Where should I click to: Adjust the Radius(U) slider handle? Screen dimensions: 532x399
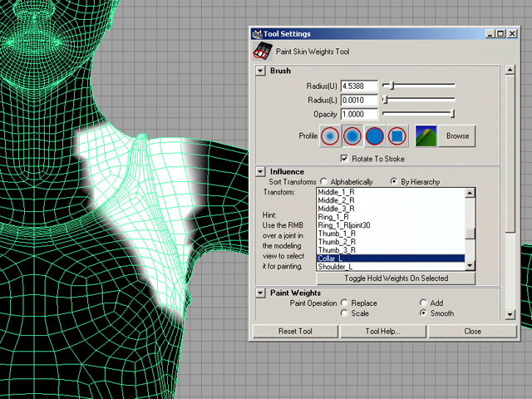(392, 86)
